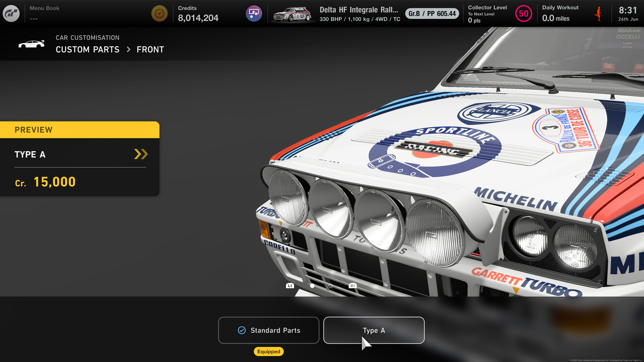Click the Gr.B / PP 605.44 badge
The width and height of the screenshot is (644, 362).
pos(432,14)
